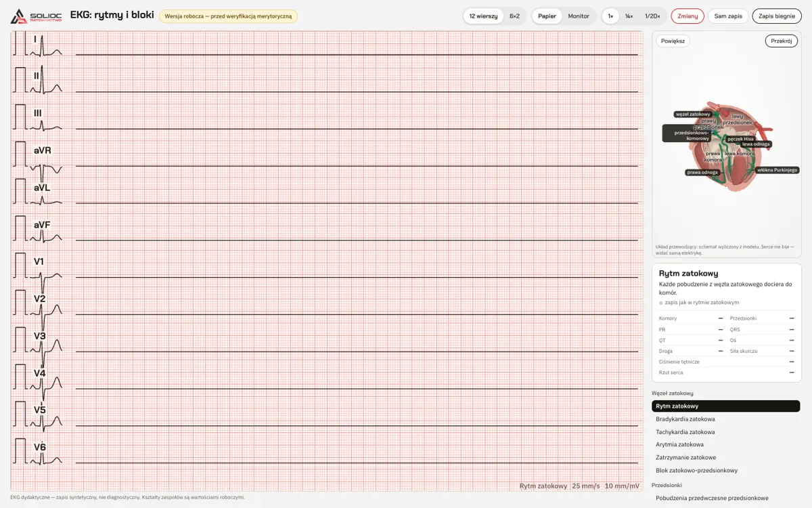
Task: Switch layout to 6×2
Action: [x=514, y=16]
